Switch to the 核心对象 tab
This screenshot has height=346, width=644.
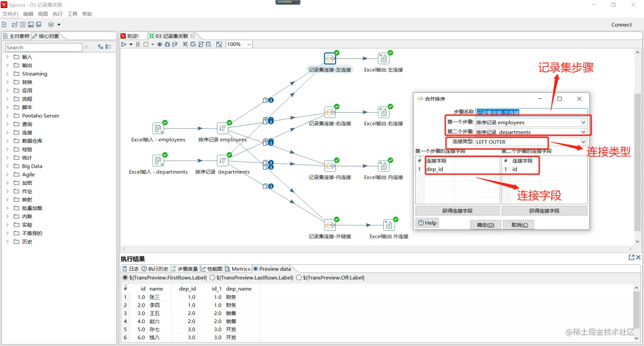[46, 36]
